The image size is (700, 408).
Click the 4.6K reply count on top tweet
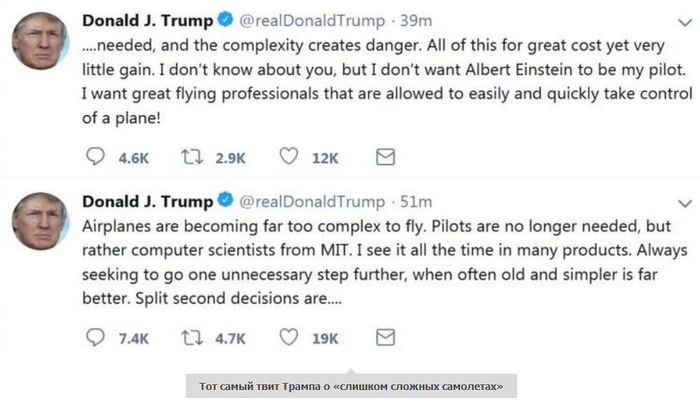(x=133, y=158)
